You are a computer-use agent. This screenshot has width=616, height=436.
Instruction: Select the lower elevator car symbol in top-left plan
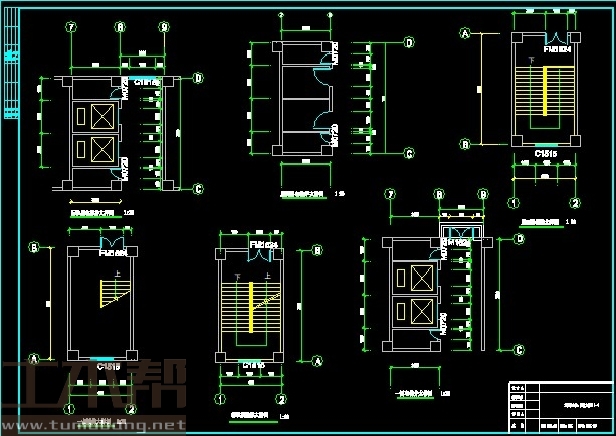pos(102,149)
